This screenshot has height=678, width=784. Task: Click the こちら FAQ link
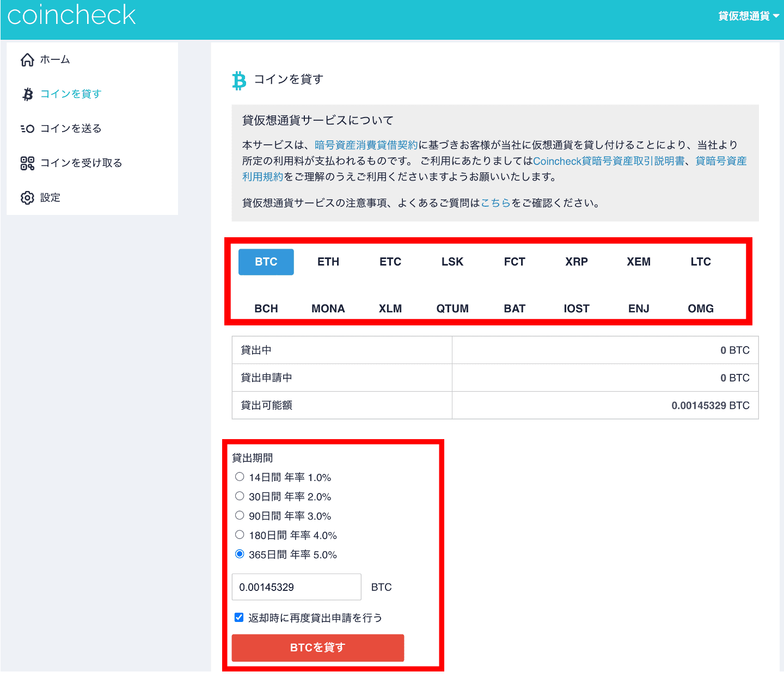coord(495,203)
